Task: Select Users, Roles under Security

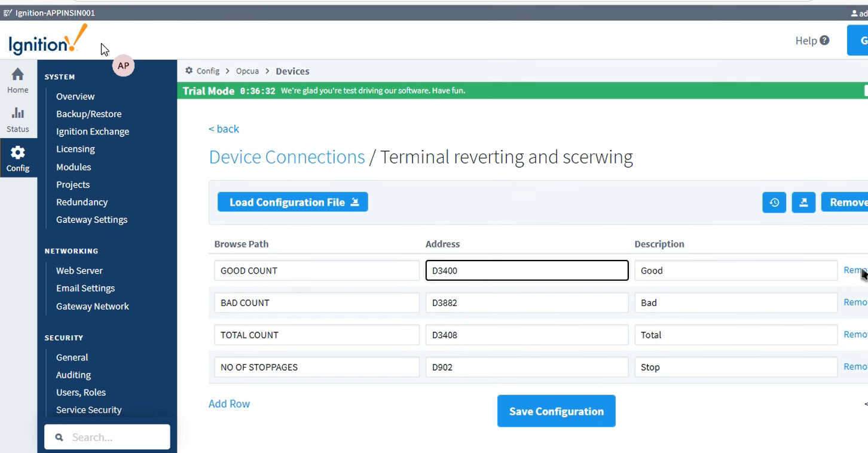Action: (81, 392)
